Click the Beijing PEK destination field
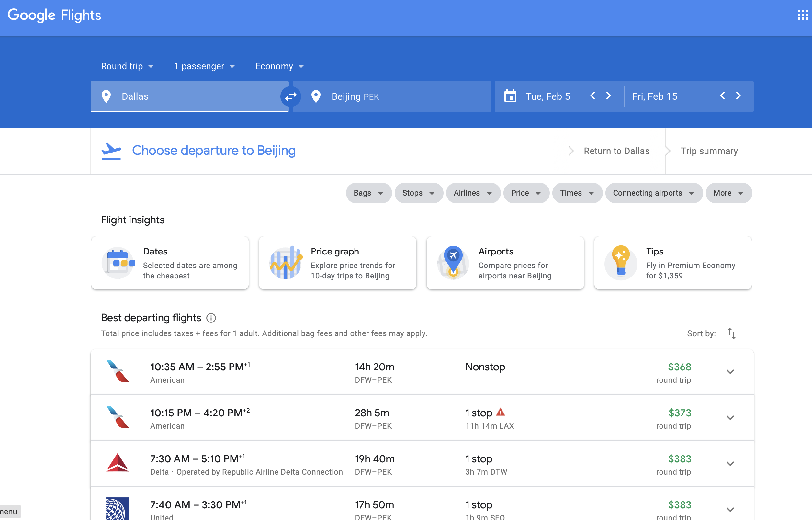Image resolution: width=812 pixels, height=520 pixels. tap(392, 96)
